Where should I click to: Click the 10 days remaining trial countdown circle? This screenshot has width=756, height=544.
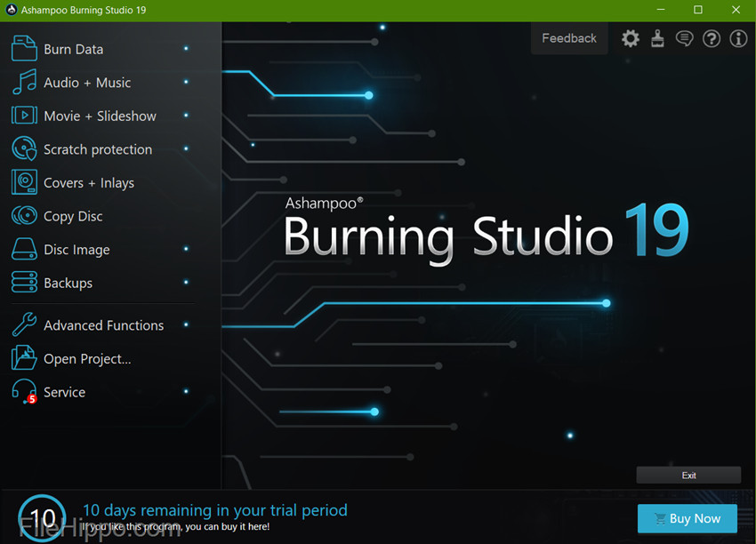42,517
